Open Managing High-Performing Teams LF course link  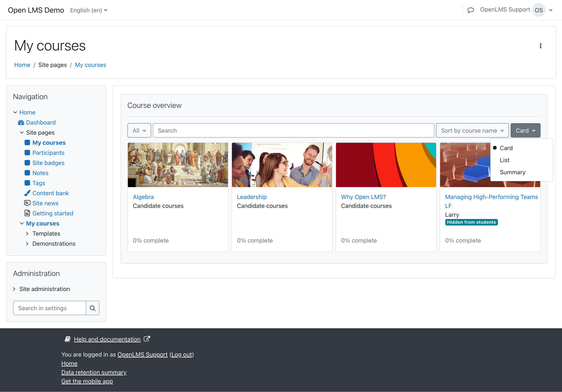click(492, 201)
